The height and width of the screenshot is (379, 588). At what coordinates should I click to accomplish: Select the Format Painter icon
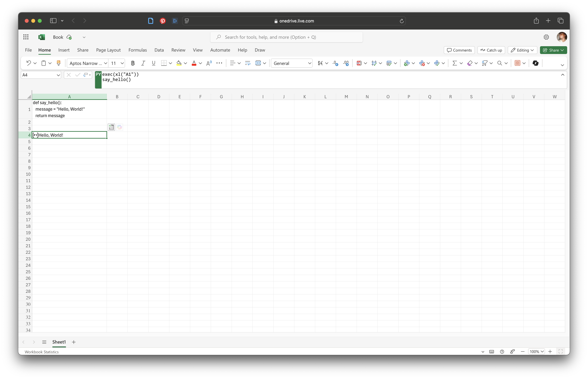[59, 63]
